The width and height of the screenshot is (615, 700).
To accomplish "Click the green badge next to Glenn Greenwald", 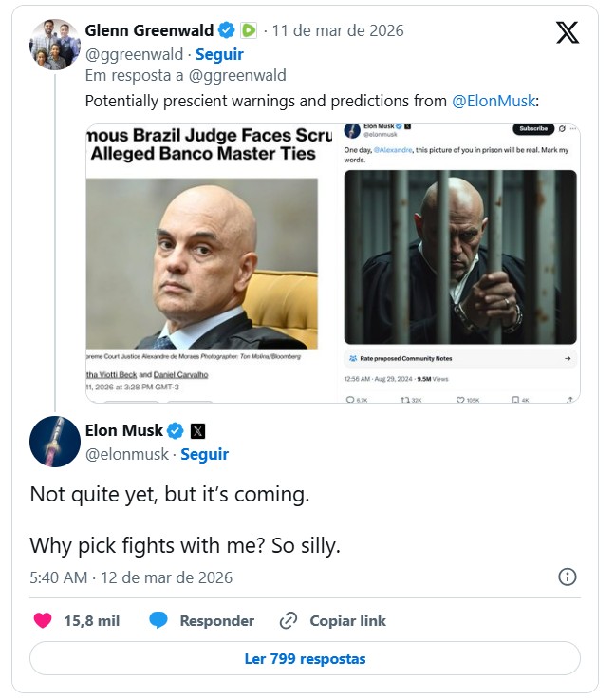I will [248, 30].
